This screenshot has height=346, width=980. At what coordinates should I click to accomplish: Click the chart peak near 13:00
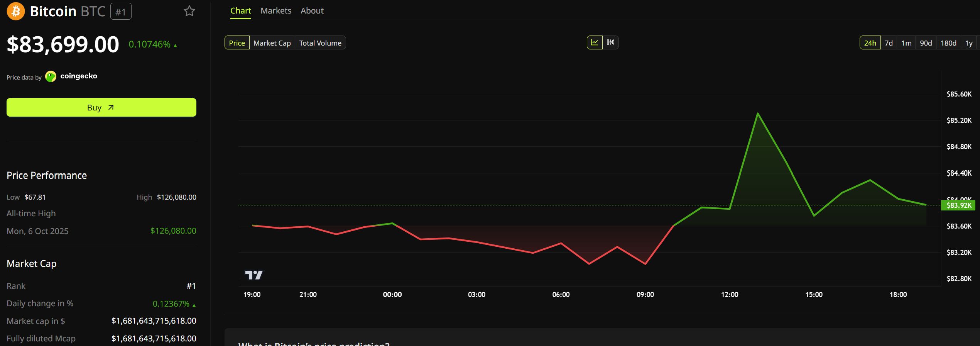click(758, 113)
